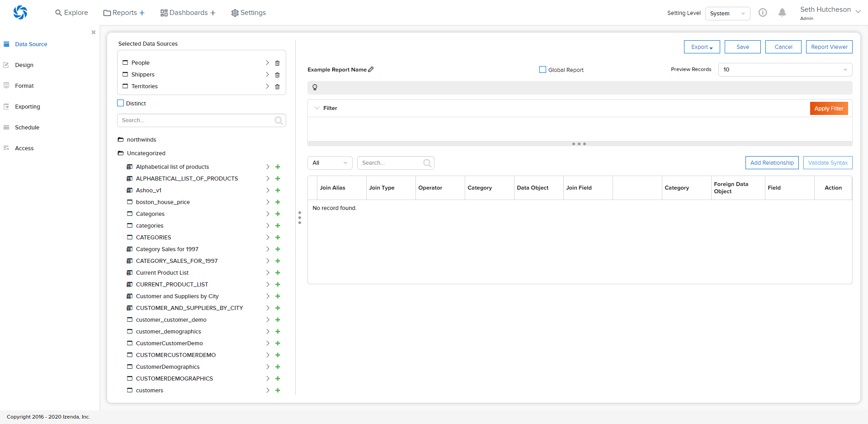Open the Settings menu
The height and width of the screenshot is (424, 868).
pyautogui.click(x=248, y=13)
